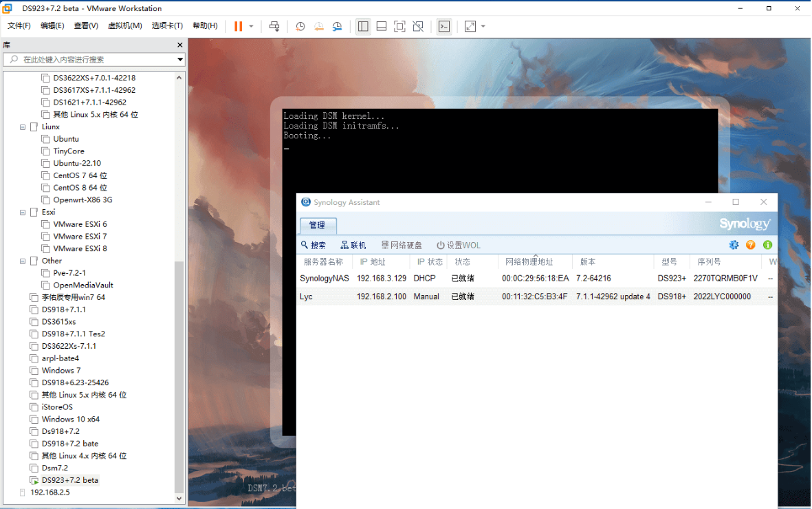The image size is (812, 509).
Task: Select the 管理 tab in Synology Assistant
Action: click(318, 225)
